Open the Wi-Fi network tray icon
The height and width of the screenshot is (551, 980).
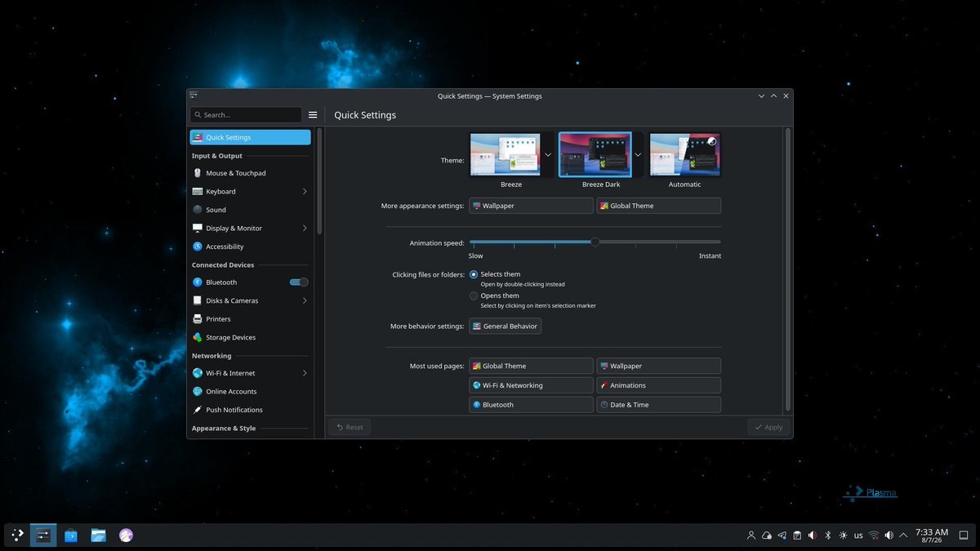tap(874, 535)
